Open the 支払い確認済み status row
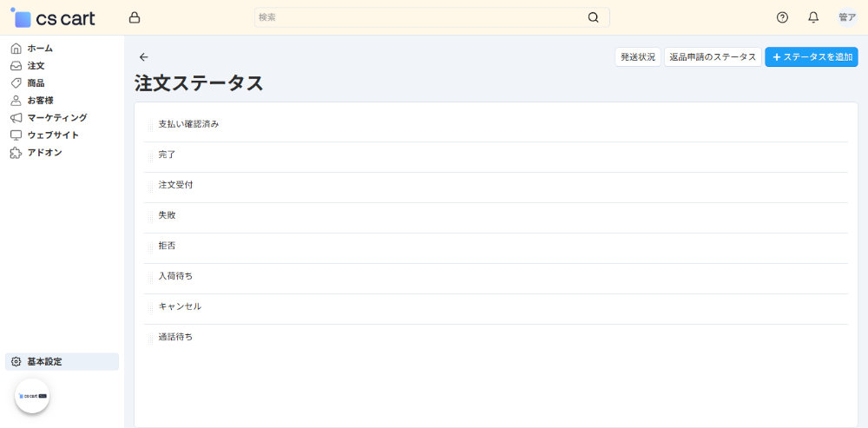Screen dimensions: 868x428 tap(188, 124)
